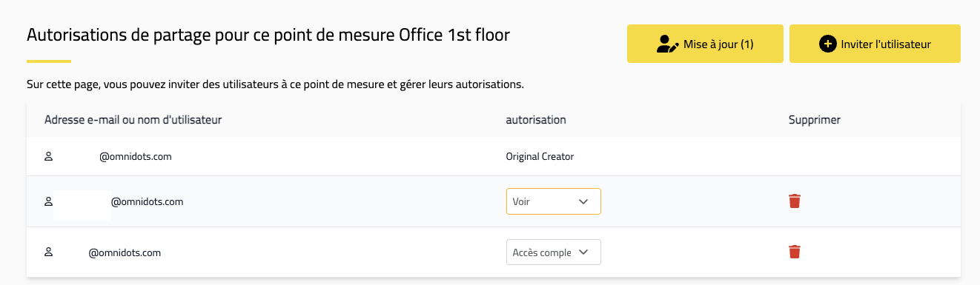Click trash icon in the Accès complet row
Screen dimensions: 980x285
tap(795, 252)
